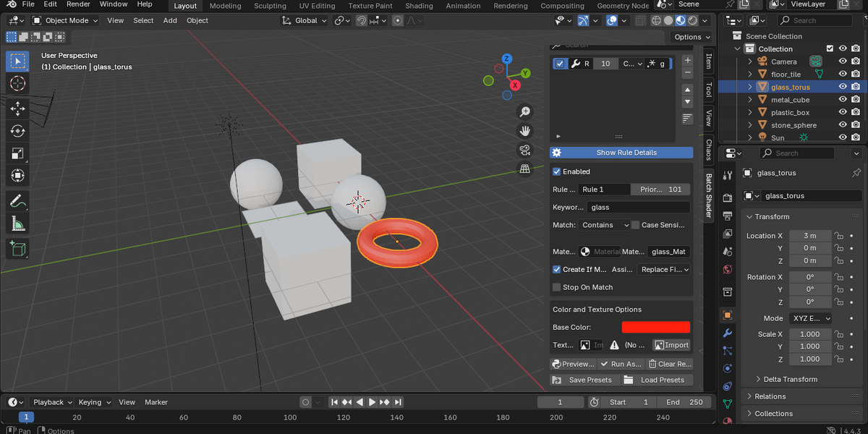Click the Show Rule Details button

point(621,153)
